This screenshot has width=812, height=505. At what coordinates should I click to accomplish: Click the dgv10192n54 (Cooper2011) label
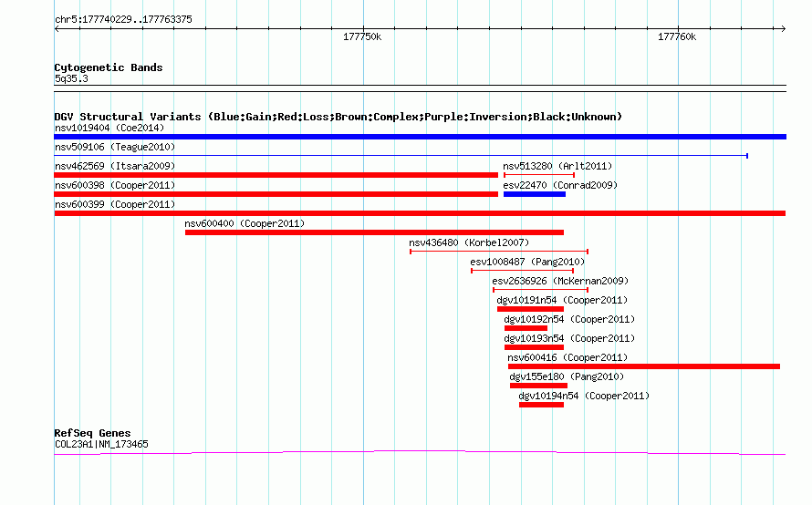click(x=569, y=319)
